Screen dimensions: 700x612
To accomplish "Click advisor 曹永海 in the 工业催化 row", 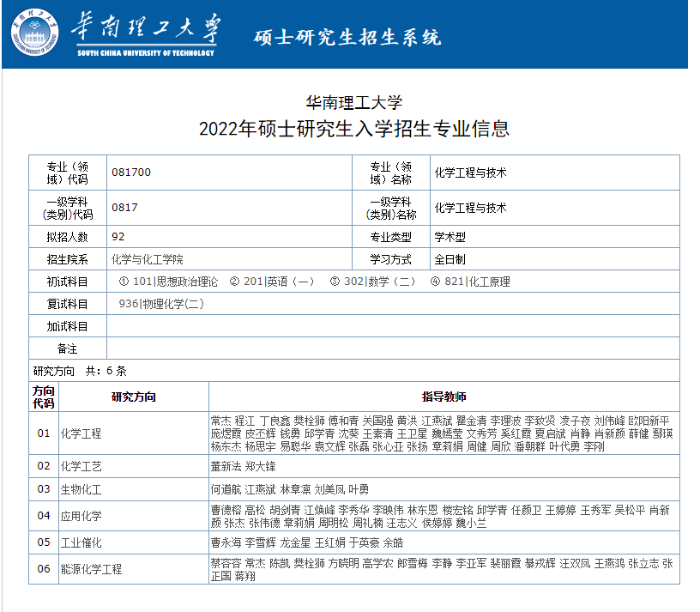I will (226, 542).
